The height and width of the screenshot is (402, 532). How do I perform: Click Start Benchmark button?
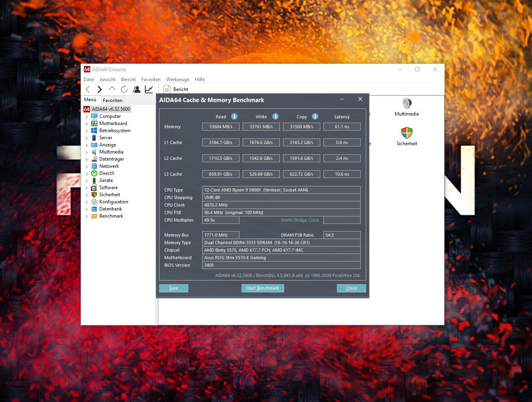pos(262,288)
